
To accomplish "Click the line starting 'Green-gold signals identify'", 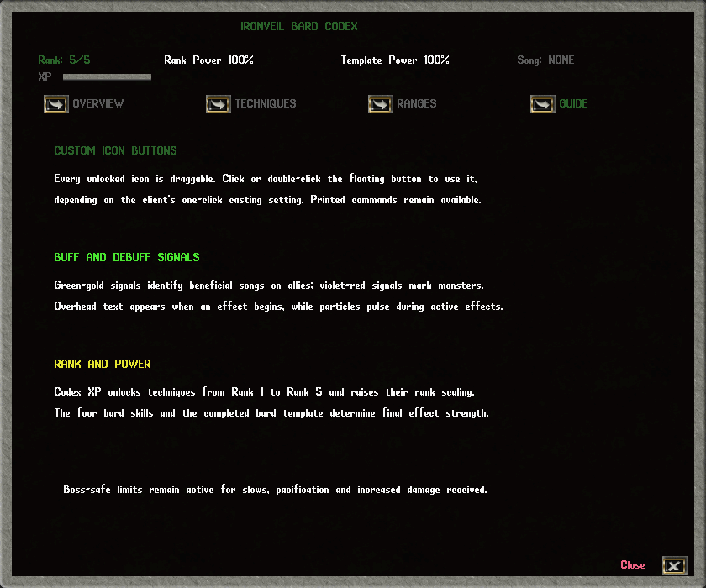I will 269,286.
